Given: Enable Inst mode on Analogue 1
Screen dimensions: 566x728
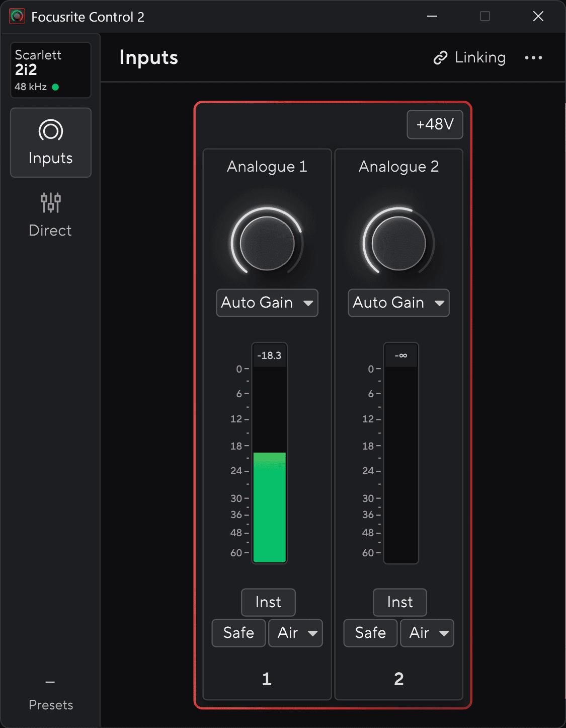Looking at the screenshot, I should click(x=268, y=602).
